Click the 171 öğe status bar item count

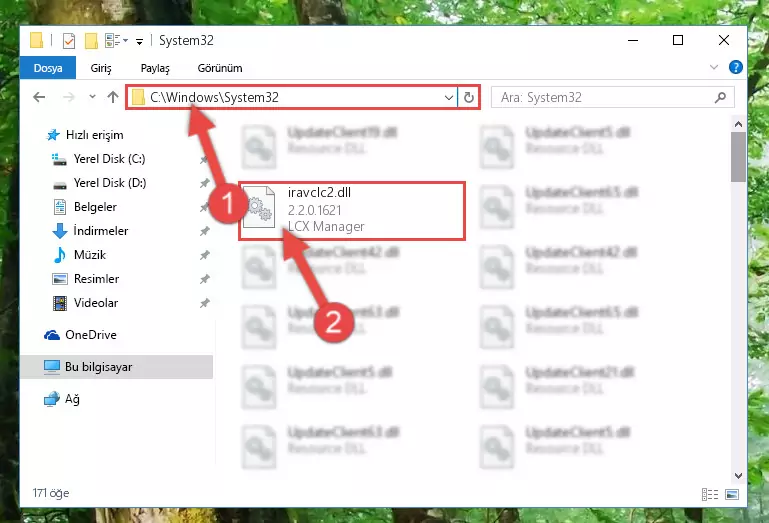click(x=51, y=493)
